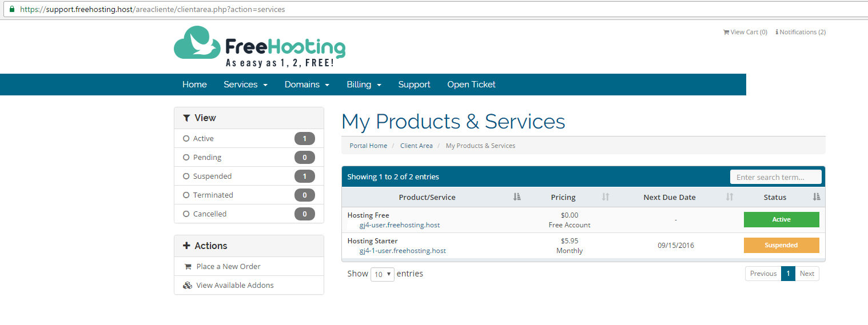Viewport: 868px width, 325px height.
Task: Open Notifications (2) link
Action: (x=801, y=32)
